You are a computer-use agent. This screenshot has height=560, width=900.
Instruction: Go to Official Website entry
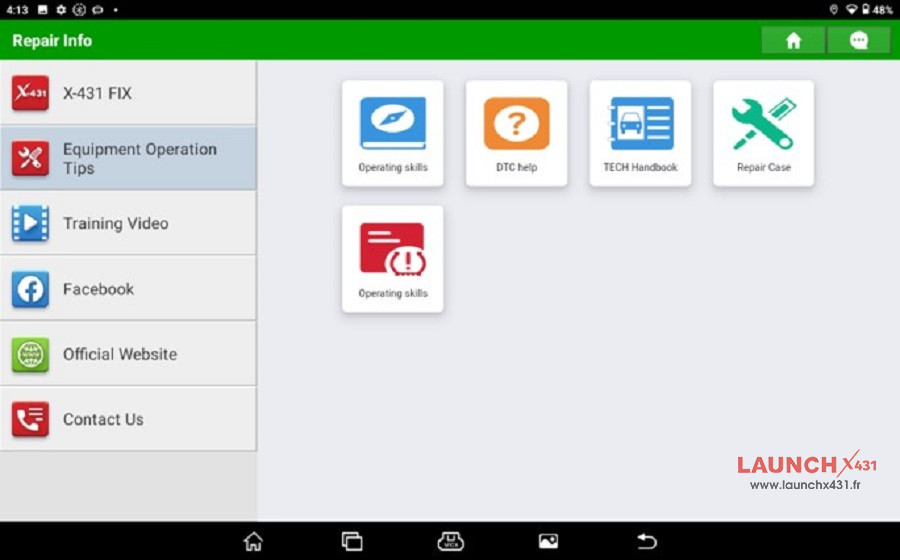click(128, 354)
